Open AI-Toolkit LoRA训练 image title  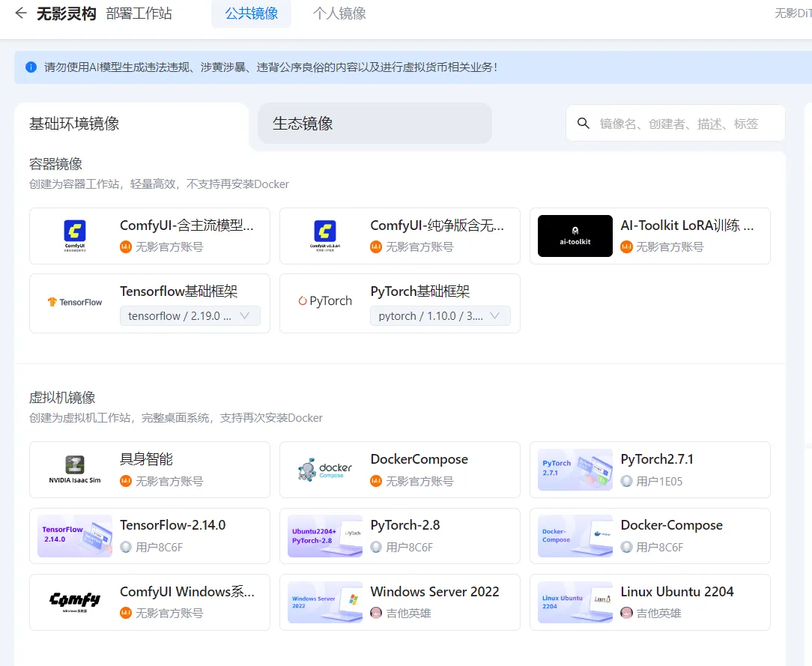[687, 225]
